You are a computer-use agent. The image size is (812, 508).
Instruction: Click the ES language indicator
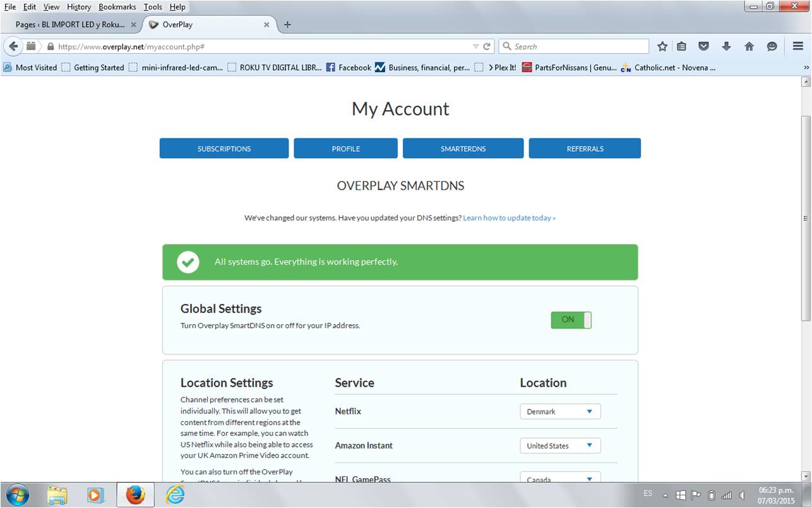[648, 493]
